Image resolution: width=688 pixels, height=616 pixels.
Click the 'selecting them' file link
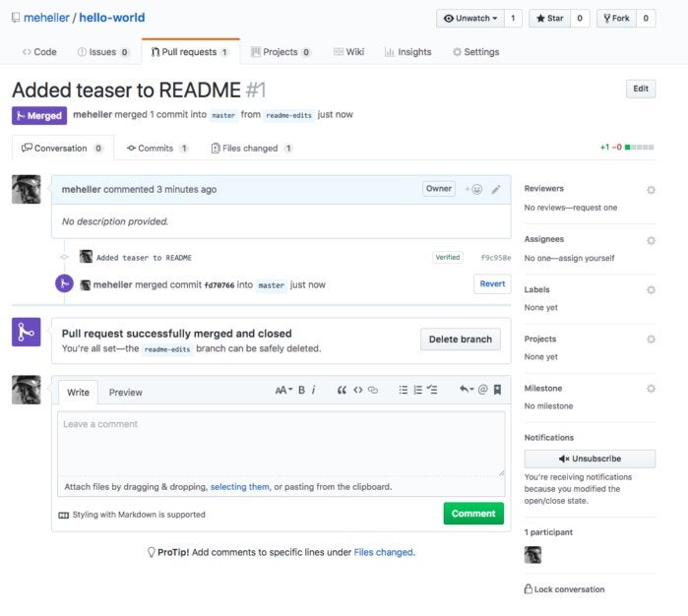tap(239, 486)
